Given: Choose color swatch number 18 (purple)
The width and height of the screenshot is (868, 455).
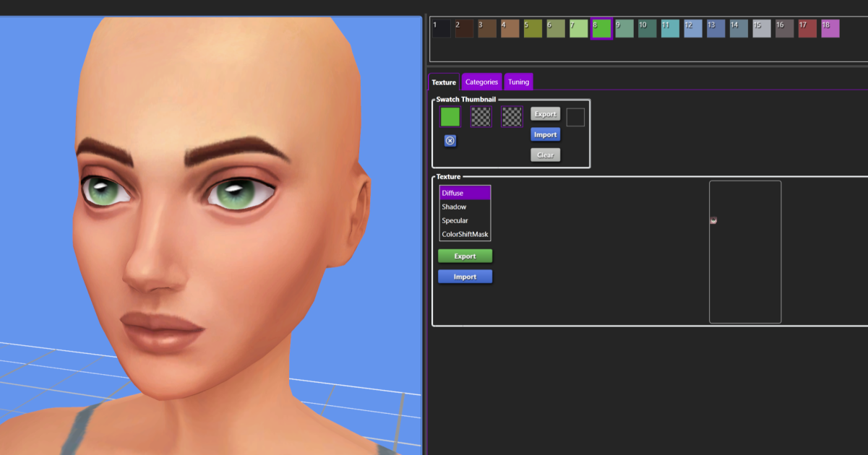Looking at the screenshot, I should pyautogui.click(x=830, y=29).
